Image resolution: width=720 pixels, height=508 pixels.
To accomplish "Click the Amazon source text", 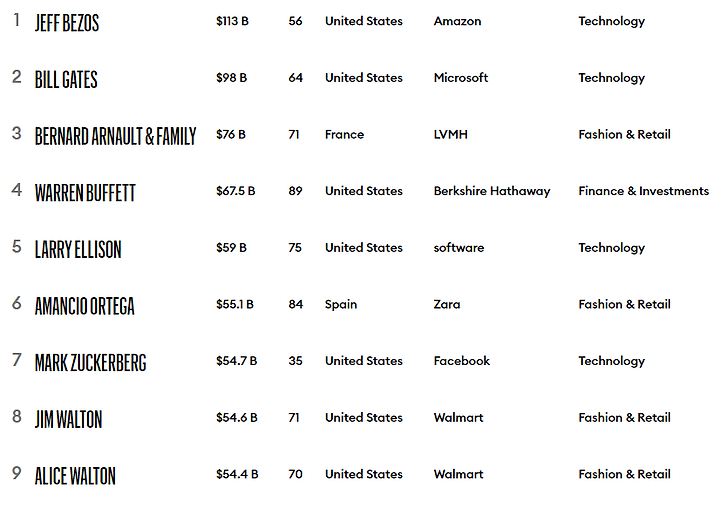I will click(457, 21).
